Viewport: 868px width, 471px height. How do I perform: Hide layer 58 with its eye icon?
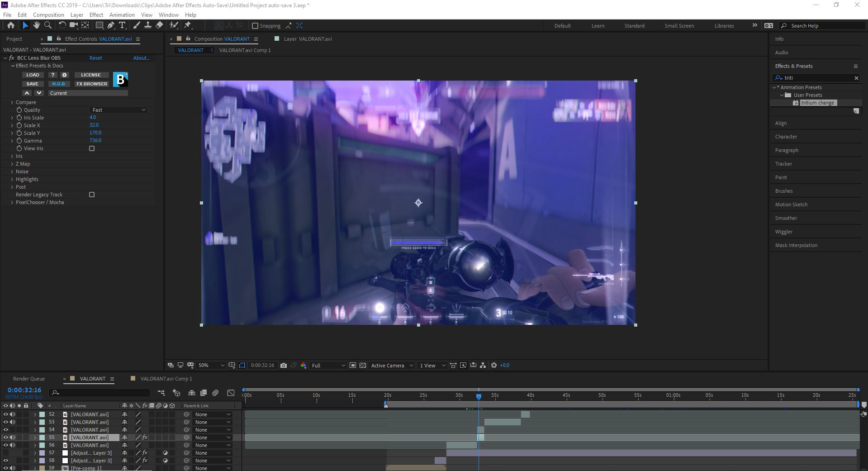[6, 461]
